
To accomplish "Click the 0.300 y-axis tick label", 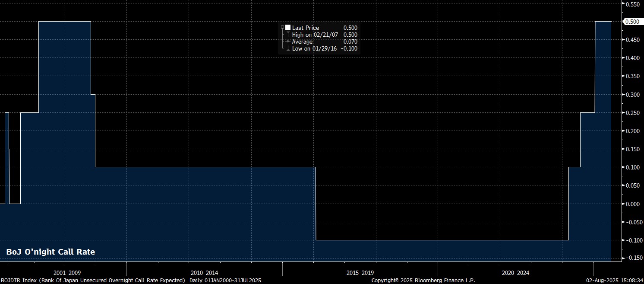I will 634,95.
